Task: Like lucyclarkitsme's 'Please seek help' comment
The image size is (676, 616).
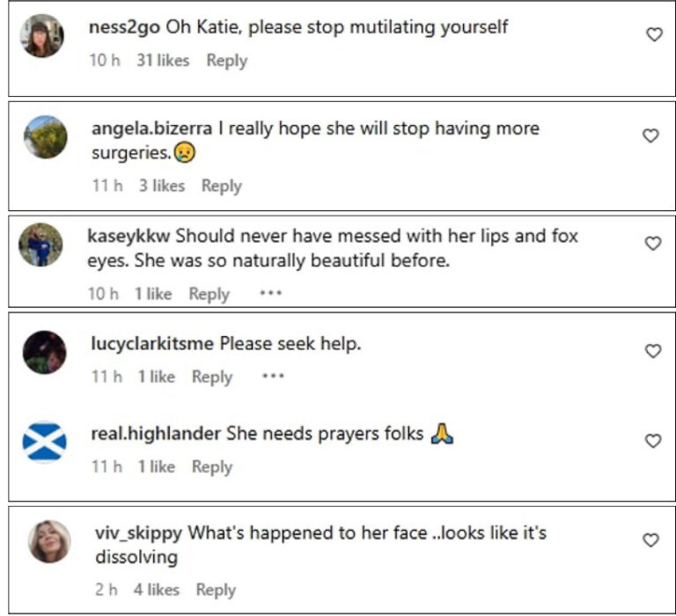Action: pyautogui.click(x=653, y=351)
